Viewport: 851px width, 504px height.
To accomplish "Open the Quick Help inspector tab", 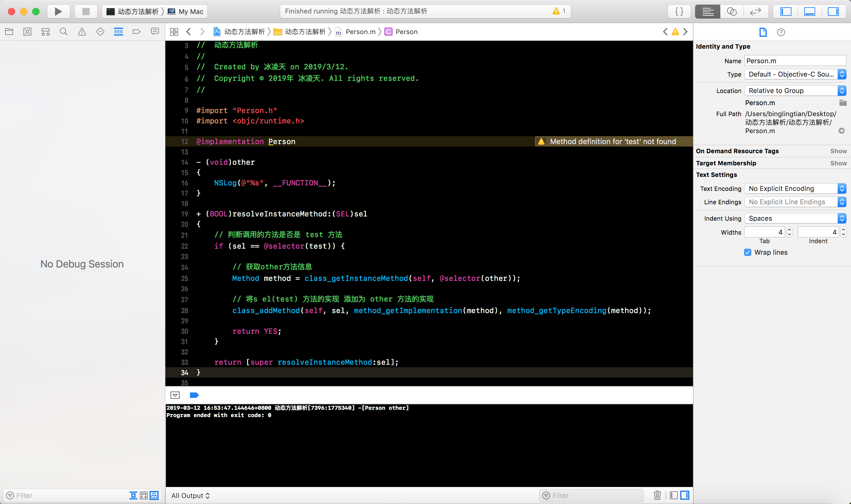I will click(781, 32).
